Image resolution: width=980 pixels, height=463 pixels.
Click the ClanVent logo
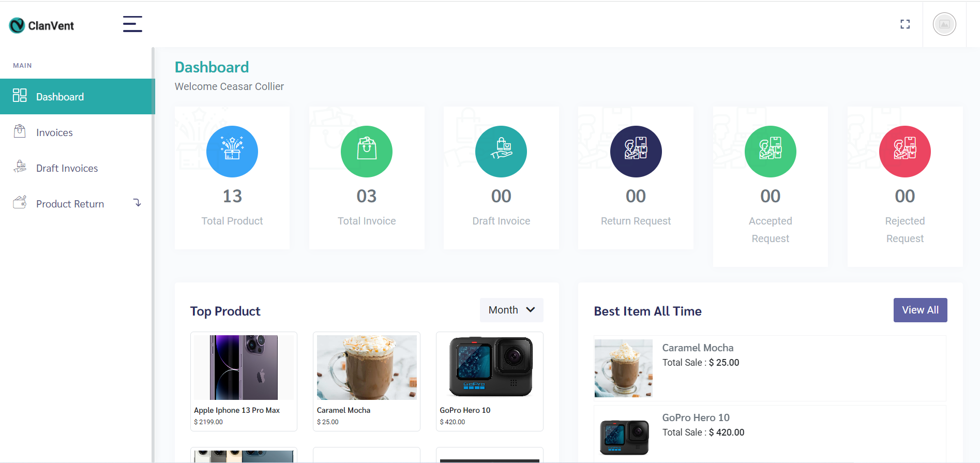coord(41,25)
